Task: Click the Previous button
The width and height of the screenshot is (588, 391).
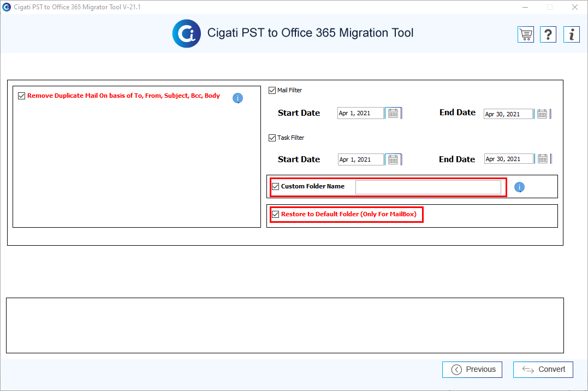Action: tap(472, 370)
